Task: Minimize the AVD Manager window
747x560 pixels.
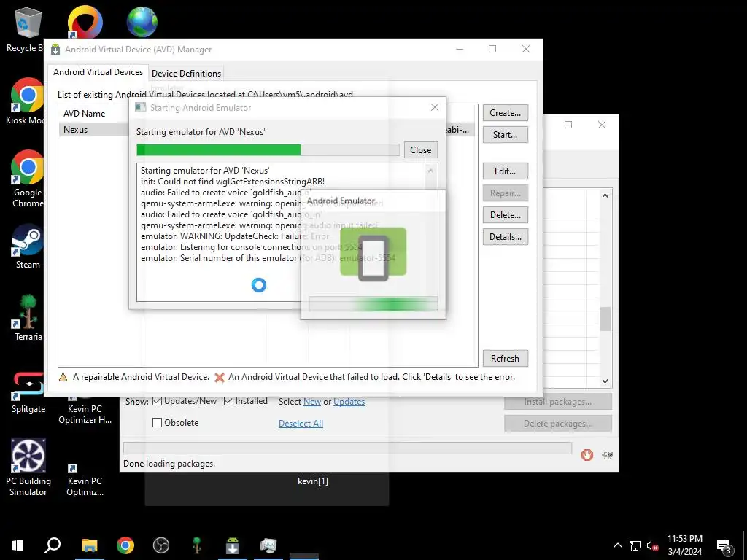Action: coord(460,49)
